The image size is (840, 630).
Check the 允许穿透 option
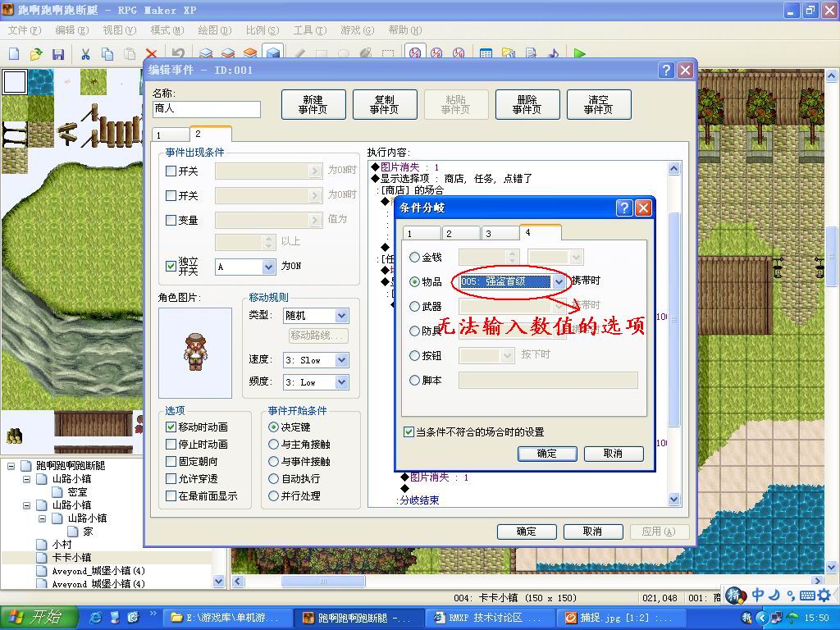(171, 478)
